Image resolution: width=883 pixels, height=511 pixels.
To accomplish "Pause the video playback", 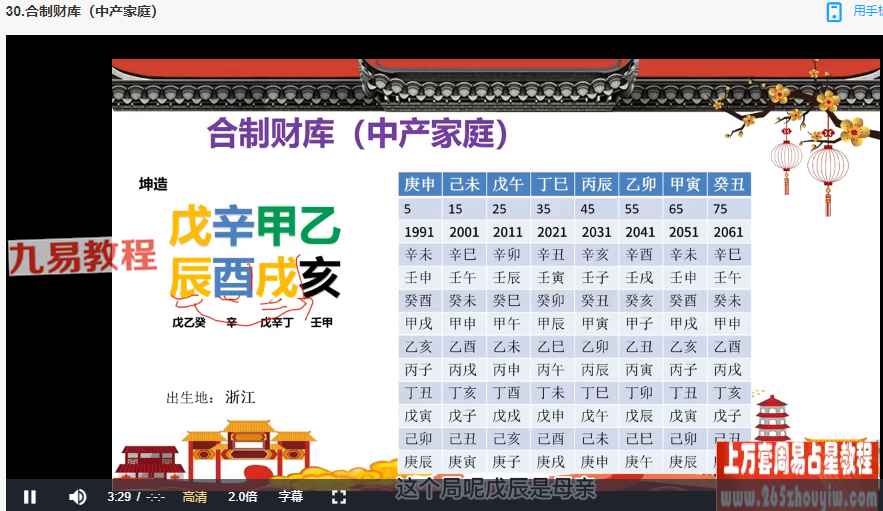I will pos(30,497).
